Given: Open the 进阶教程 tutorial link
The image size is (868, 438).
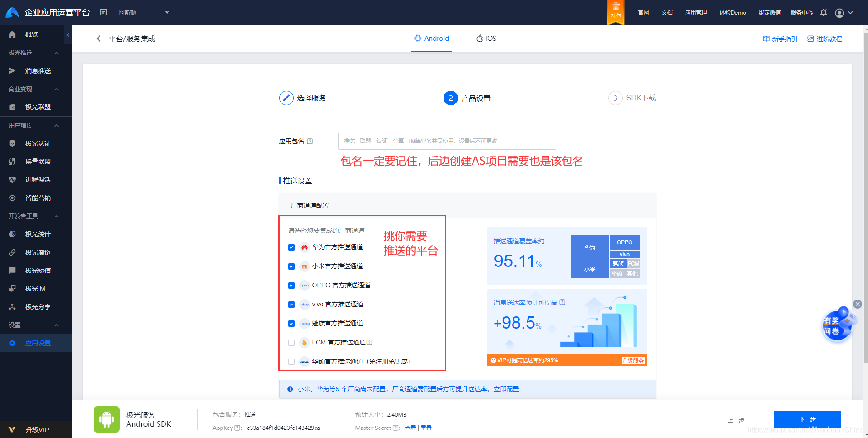Looking at the screenshot, I should click(x=824, y=39).
